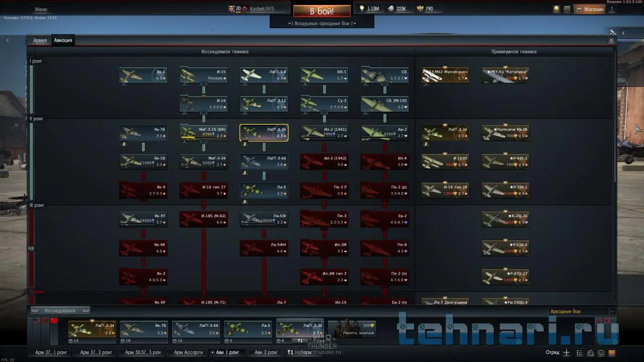
Task: Select the red USSR flag in country bar
Action: tap(54, 320)
